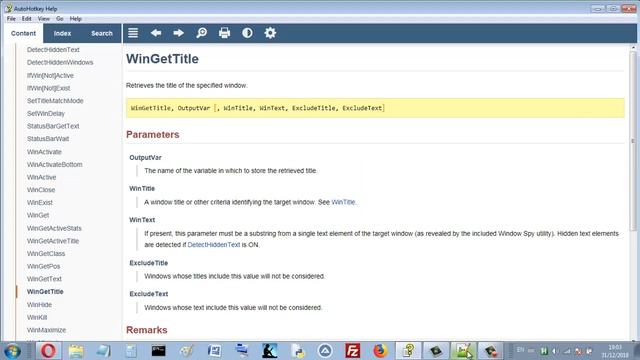Click the volume icon in system tray
The width and height of the screenshot is (640, 360).
(555, 351)
